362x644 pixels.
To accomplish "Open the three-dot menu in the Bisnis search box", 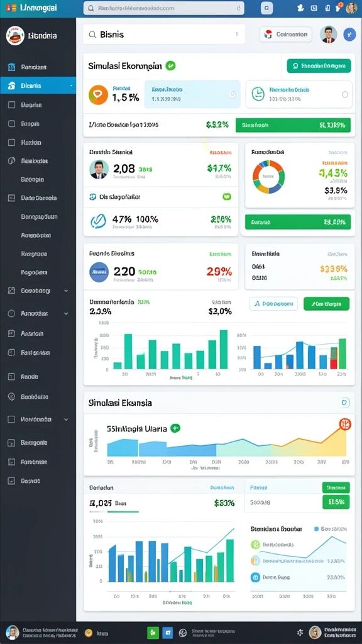I will [x=237, y=35].
